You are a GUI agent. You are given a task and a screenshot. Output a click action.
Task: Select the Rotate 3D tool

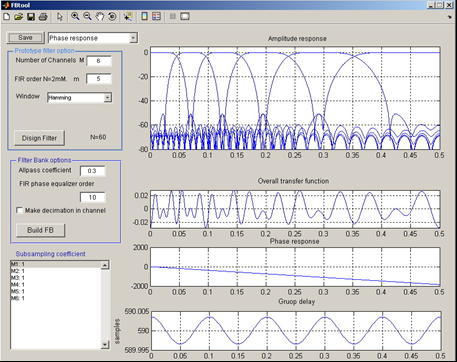112,16
